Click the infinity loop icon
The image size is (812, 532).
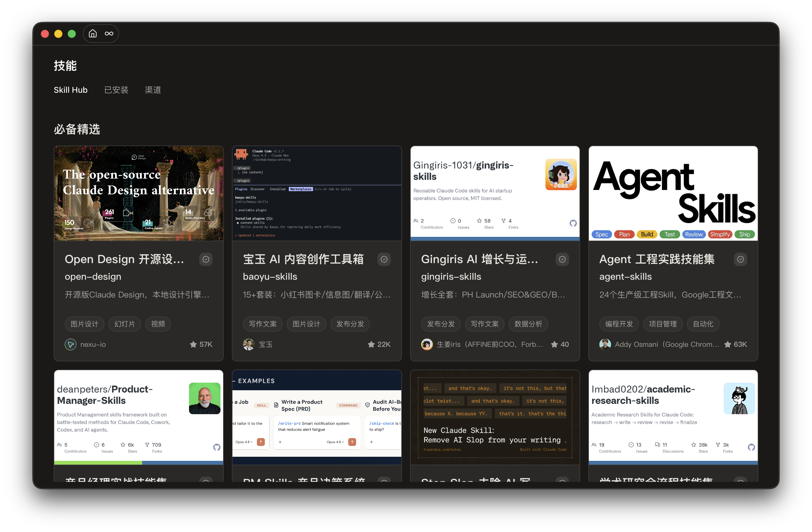pos(109,34)
